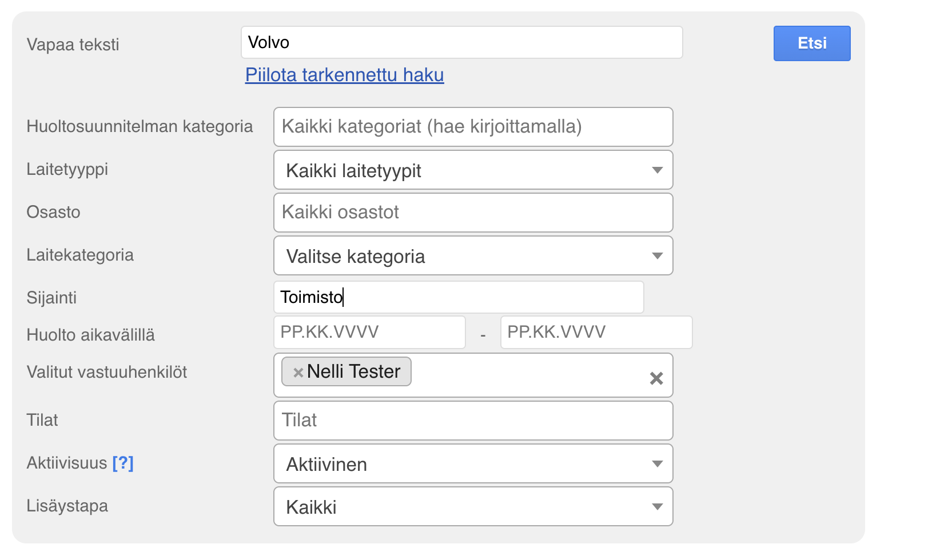Click the Etsi search button

tap(811, 43)
